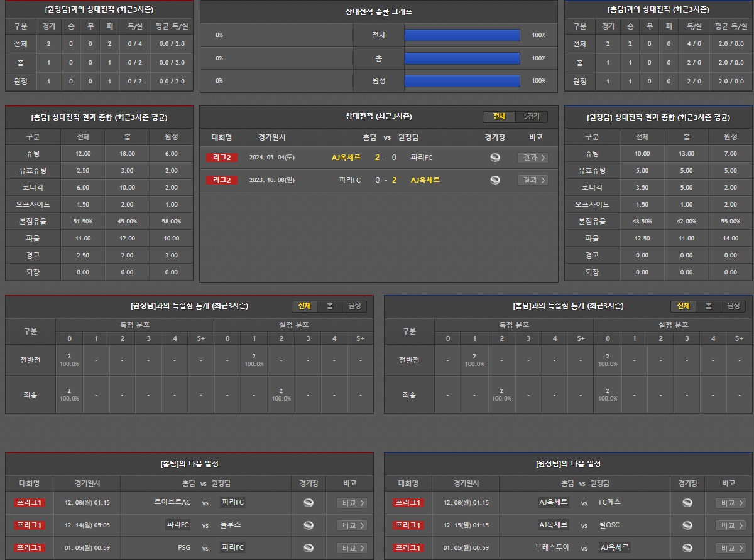Image resolution: width=754 pixels, height=560 pixels.
Task: Open stadium icon for 파리FC vs 툴루즈
Action: (309, 525)
